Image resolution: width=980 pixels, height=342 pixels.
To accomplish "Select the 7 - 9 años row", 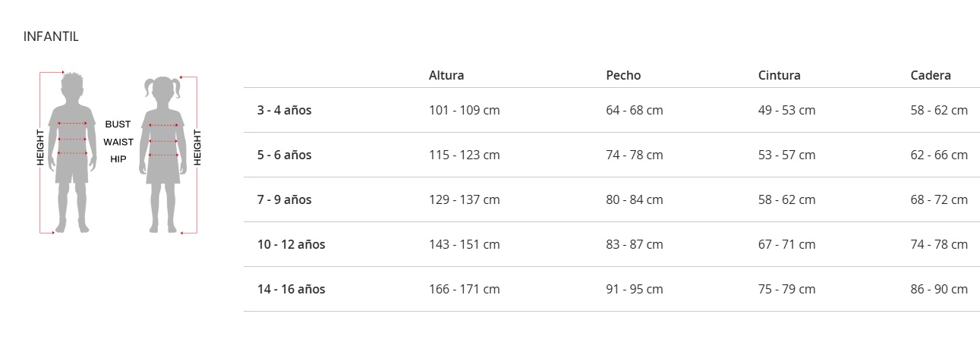I will pos(284,199).
